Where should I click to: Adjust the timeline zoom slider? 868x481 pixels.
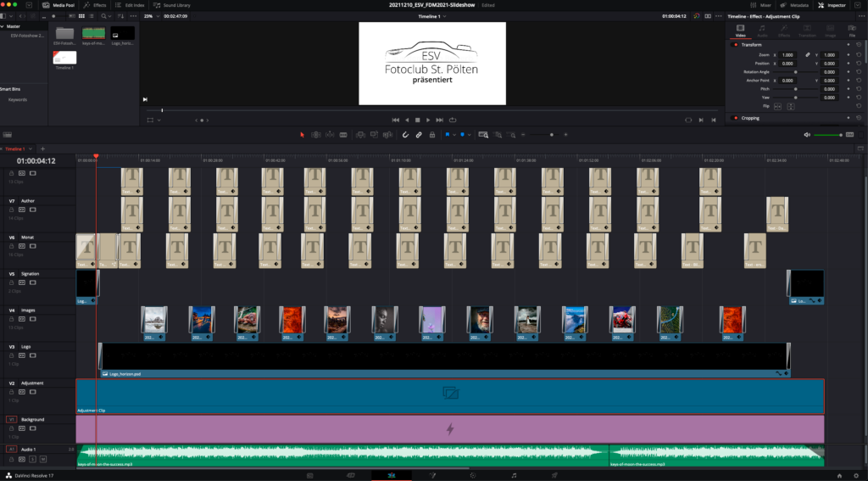click(544, 135)
